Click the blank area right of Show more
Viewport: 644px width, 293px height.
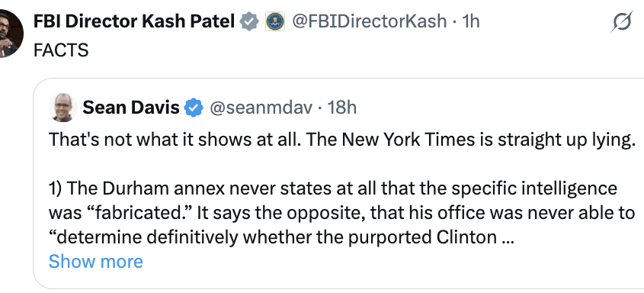coord(390,262)
